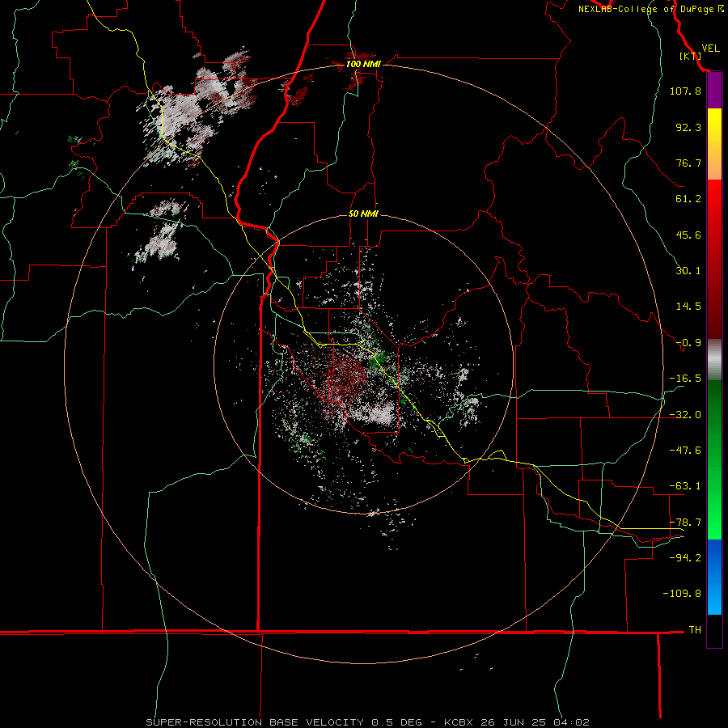Click the KCBX radar site identifier

tap(459, 722)
